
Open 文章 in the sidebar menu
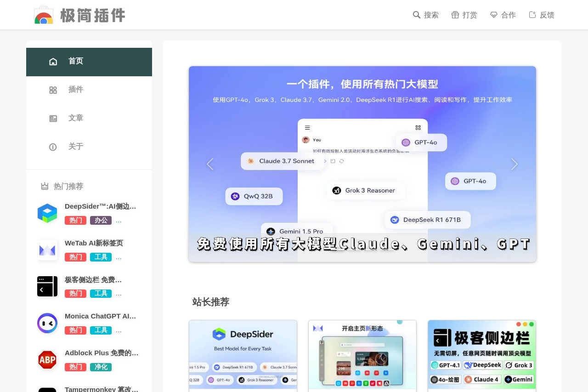[89, 119]
